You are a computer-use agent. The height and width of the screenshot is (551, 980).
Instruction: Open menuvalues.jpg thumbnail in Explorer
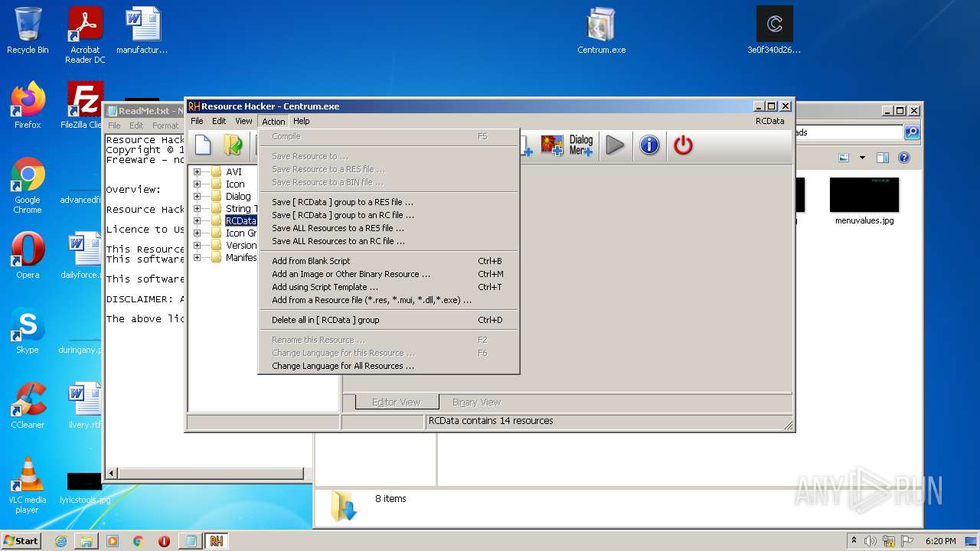click(864, 201)
